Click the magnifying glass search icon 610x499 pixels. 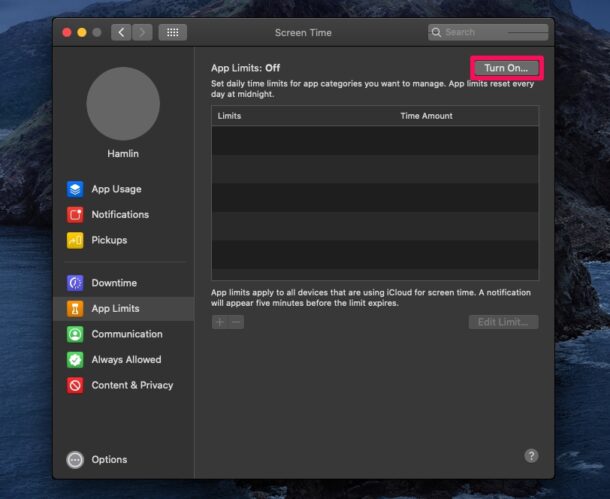436,32
